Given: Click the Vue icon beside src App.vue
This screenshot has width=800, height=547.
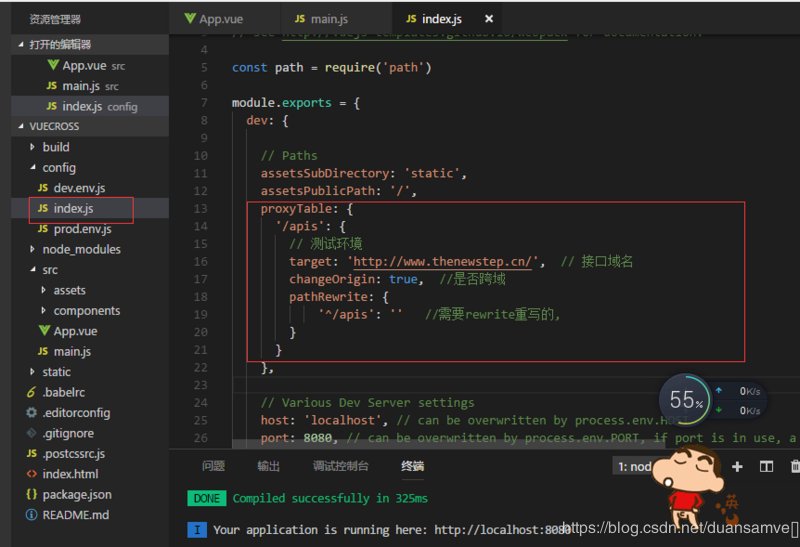Looking at the screenshot, I should pyautogui.click(x=44, y=330).
